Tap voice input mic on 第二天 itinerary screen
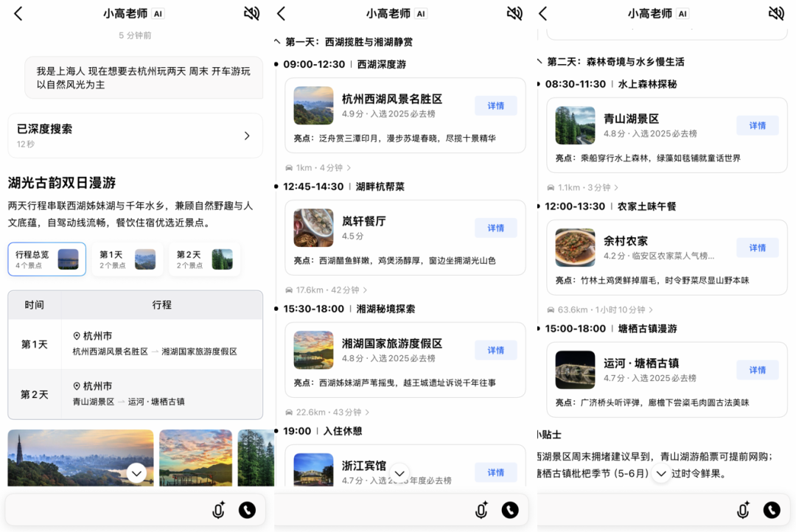796x532 pixels. tap(743, 510)
